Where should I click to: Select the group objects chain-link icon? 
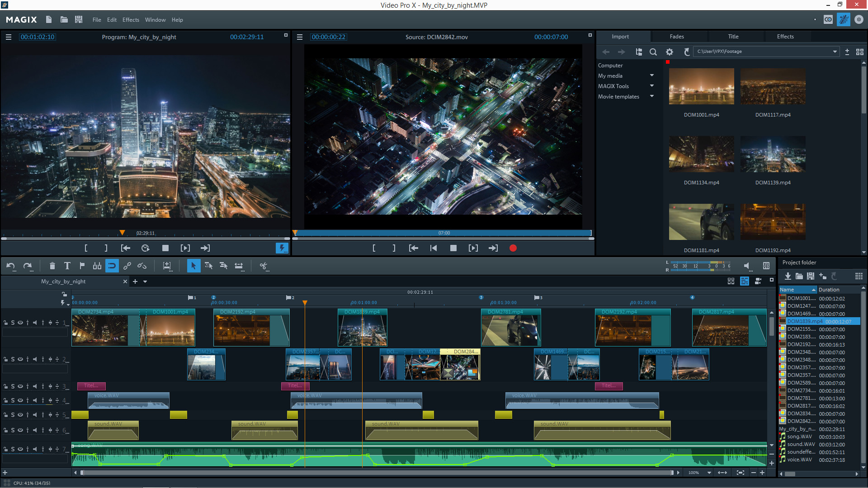pyautogui.click(x=127, y=266)
